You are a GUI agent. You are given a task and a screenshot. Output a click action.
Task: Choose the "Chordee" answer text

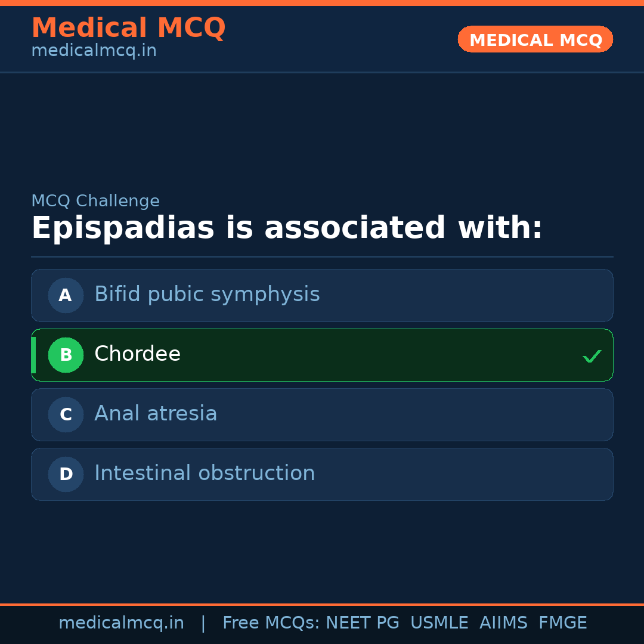click(137, 354)
